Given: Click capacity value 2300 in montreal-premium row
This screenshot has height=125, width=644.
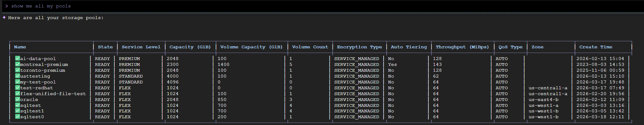Looking at the screenshot, I should click(x=173, y=64).
